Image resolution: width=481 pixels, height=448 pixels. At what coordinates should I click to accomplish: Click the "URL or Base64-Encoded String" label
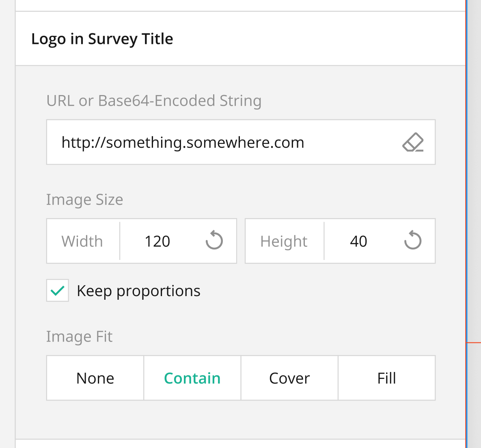154,101
